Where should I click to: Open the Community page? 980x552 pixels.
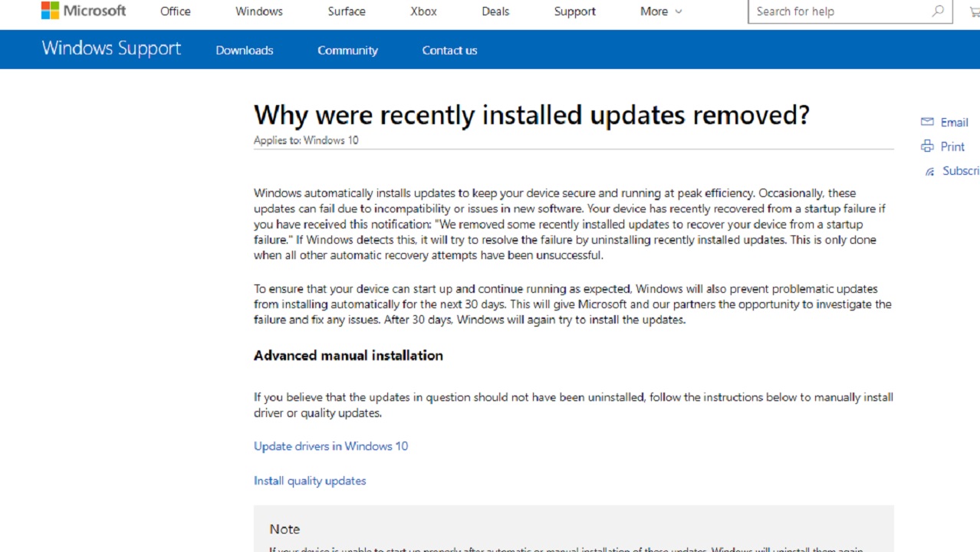click(348, 51)
